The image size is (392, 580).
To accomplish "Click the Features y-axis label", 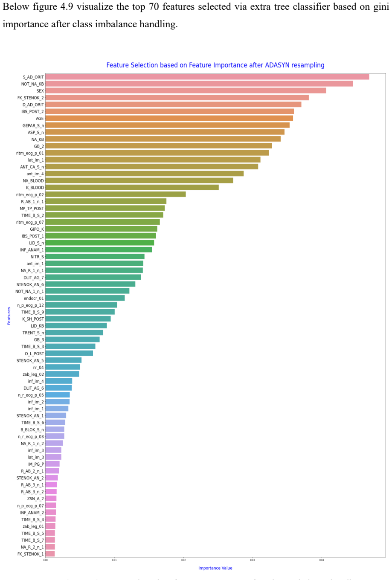I will click(9, 316).
